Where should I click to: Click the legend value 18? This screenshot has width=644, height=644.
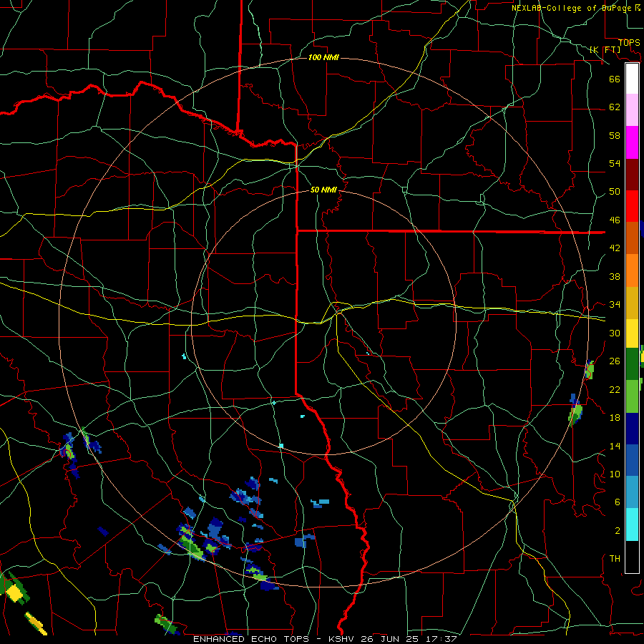coord(615,418)
